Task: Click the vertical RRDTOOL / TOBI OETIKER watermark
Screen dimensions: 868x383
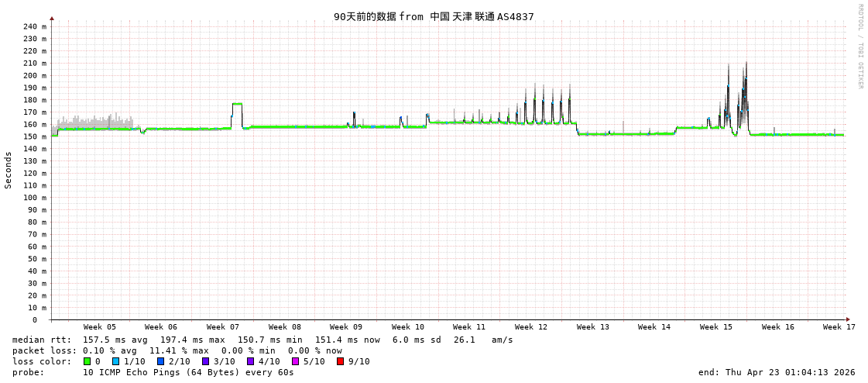Action: coord(859,47)
